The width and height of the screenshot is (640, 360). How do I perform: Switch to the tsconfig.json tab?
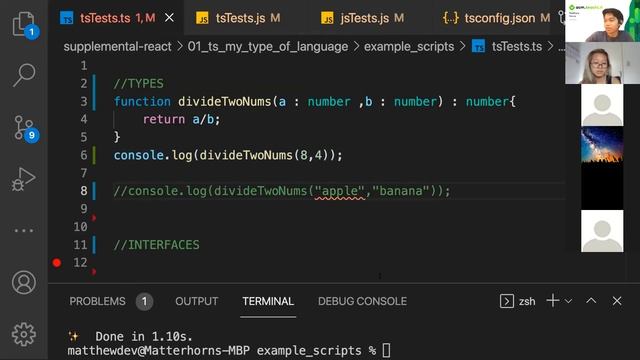click(x=496, y=18)
